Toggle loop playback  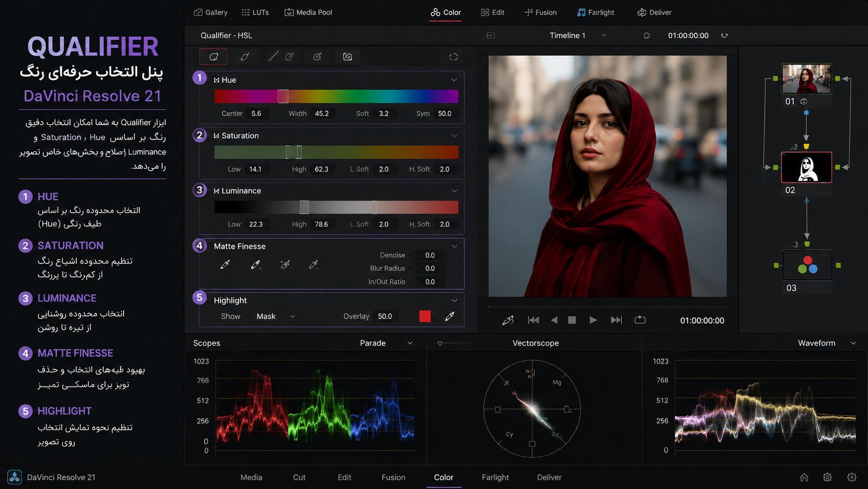pos(640,320)
